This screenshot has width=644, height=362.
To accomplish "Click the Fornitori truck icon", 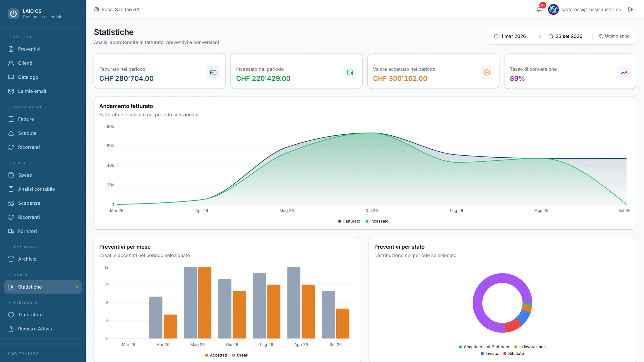I will pyautogui.click(x=11, y=231).
